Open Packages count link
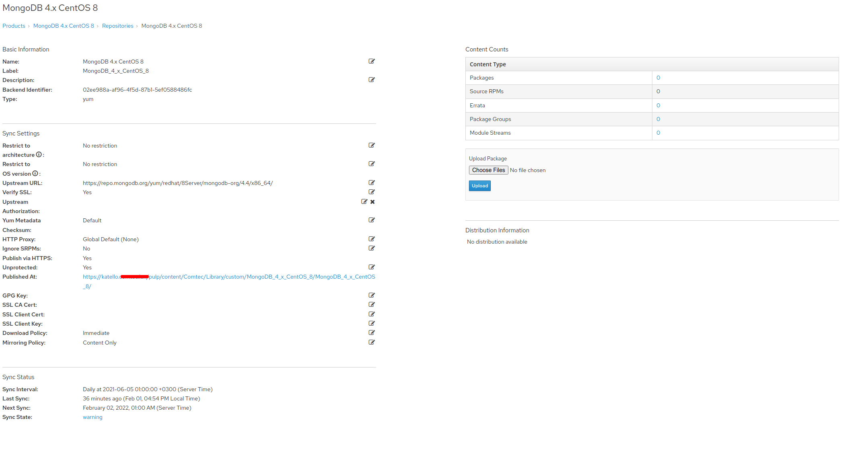 (x=658, y=78)
